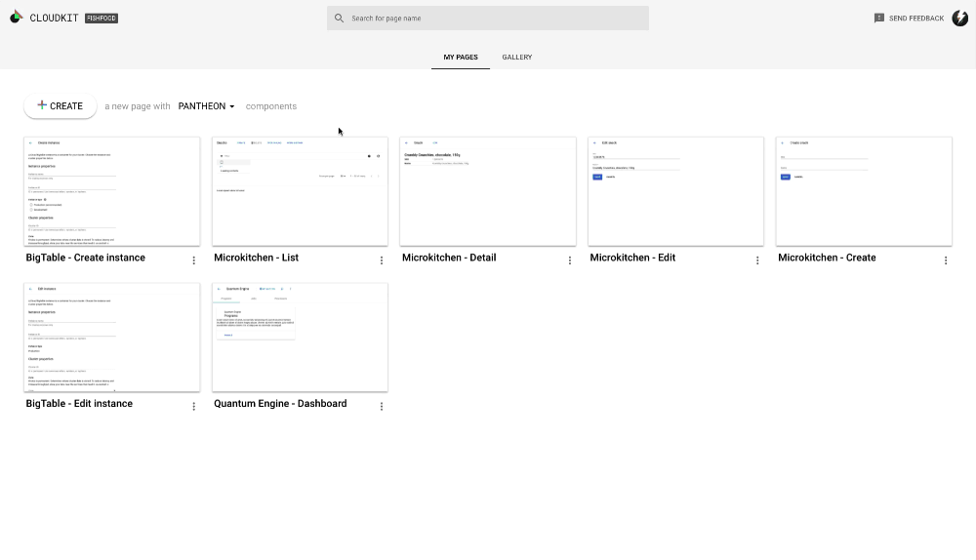The image size is (976, 560).
Task: Focus the Search for page name field
Action: coord(488,18)
